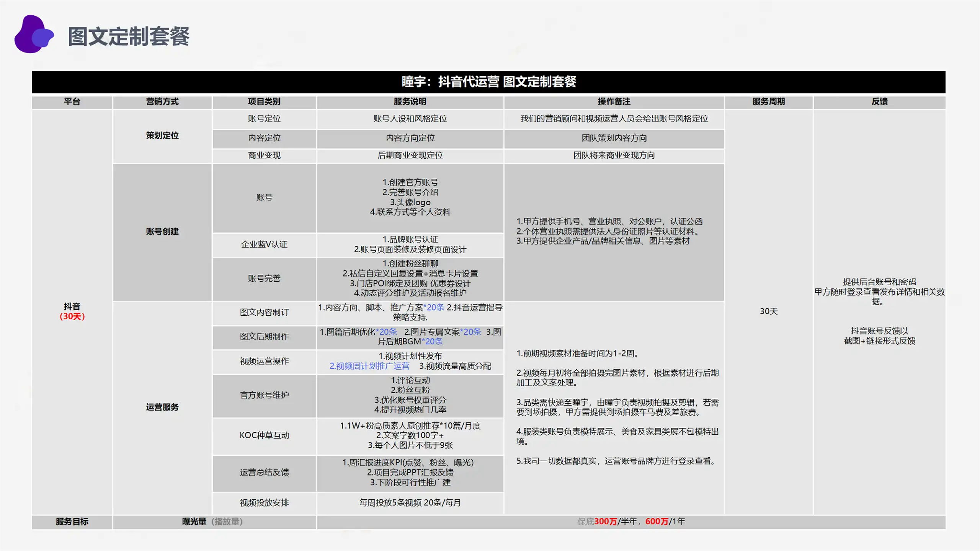980x551 pixels.
Task: Click the 账号完善 cell
Action: pos(264,279)
